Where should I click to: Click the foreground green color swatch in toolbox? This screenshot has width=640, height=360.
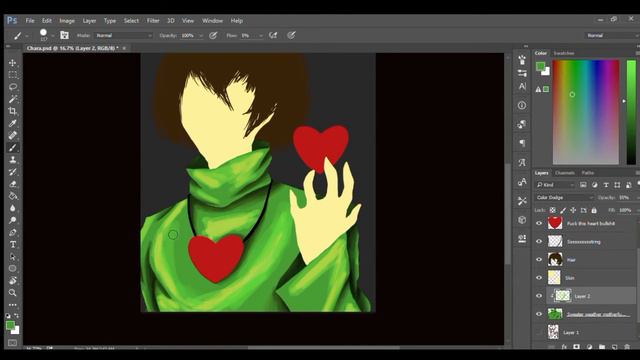(x=10, y=325)
